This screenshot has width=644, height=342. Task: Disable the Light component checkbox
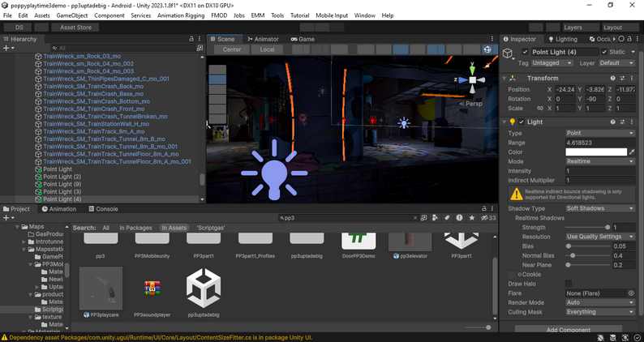coord(522,122)
